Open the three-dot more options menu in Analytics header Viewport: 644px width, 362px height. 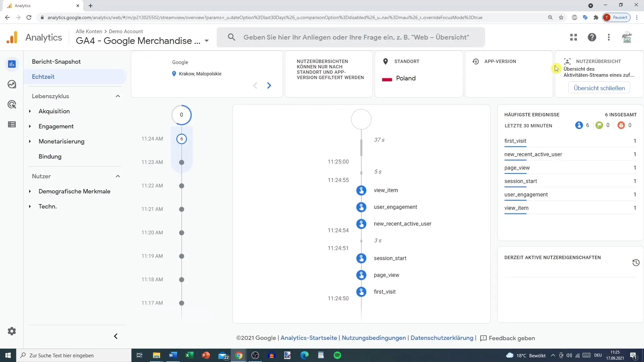click(609, 37)
